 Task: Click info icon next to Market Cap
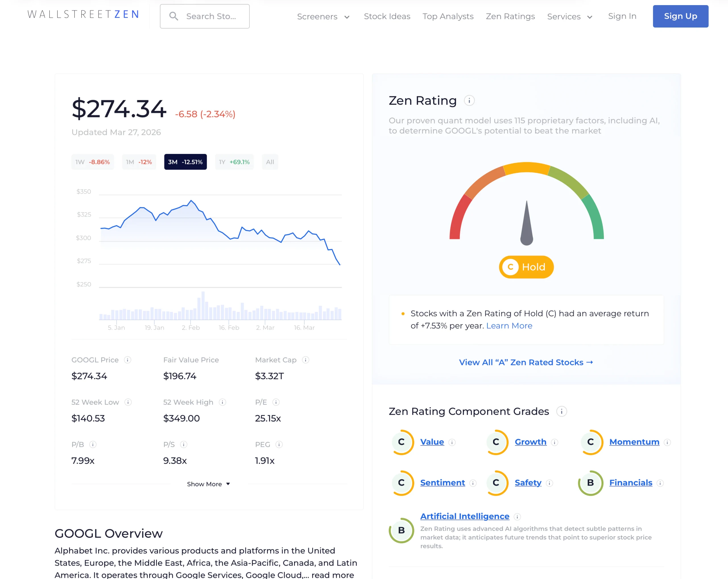point(305,360)
